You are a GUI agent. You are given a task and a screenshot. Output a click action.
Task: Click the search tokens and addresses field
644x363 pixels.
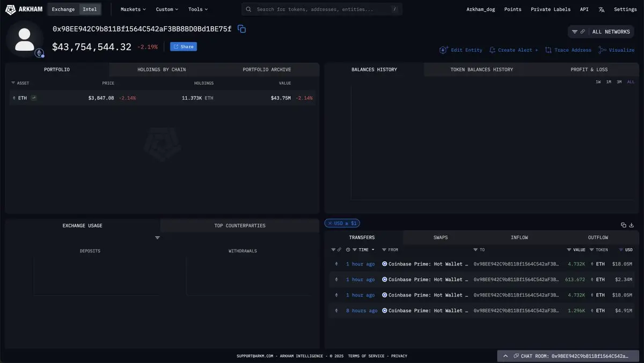[x=322, y=9]
